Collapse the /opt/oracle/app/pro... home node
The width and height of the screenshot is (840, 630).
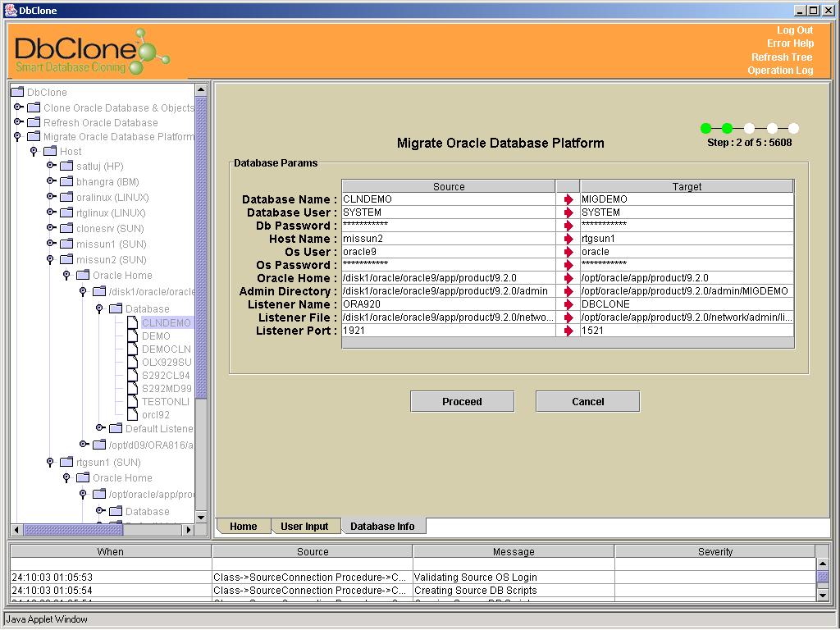83,494
